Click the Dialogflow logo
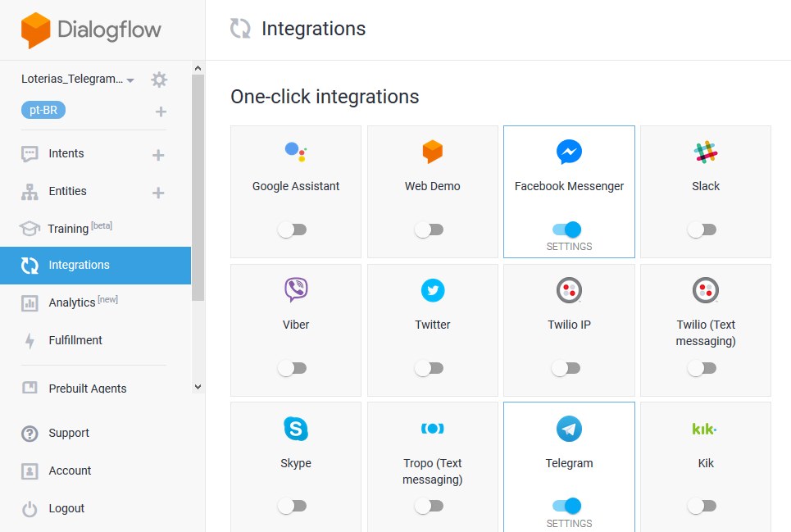This screenshot has width=791, height=532. (x=91, y=30)
